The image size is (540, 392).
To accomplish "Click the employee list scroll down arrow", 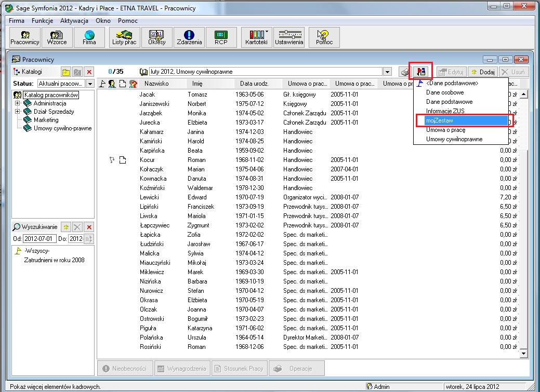I will point(523,354).
